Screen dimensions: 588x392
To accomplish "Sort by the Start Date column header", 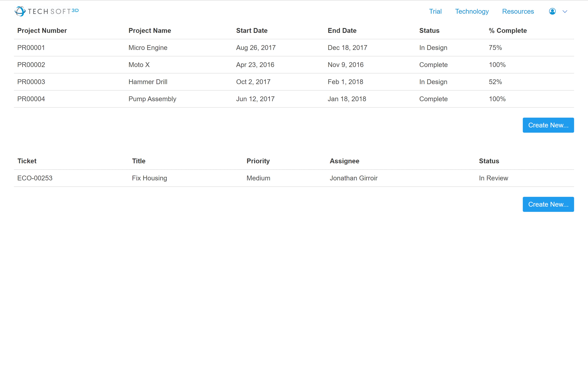I will 252,30.
